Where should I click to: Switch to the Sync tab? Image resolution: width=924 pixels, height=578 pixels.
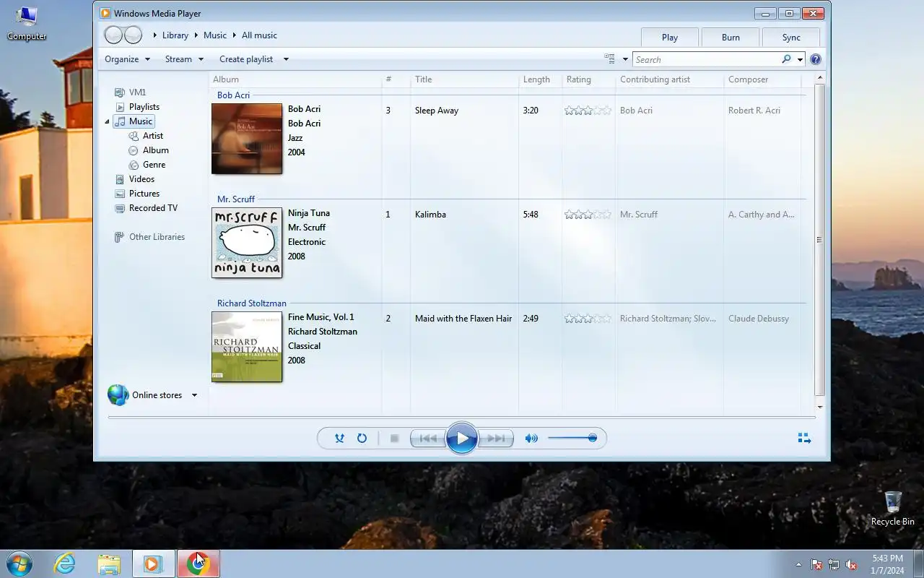tap(791, 38)
